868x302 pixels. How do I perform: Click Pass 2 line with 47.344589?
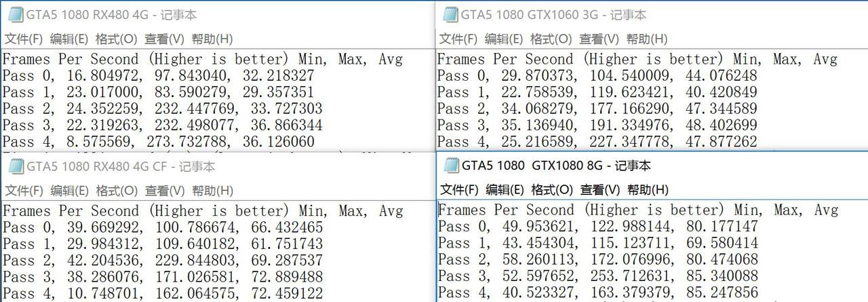click(597, 109)
